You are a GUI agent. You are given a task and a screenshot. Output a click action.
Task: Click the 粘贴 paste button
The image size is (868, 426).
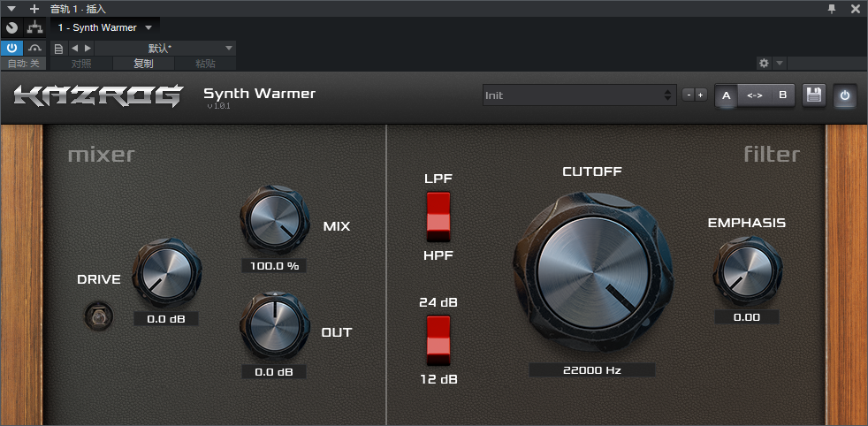click(205, 64)
